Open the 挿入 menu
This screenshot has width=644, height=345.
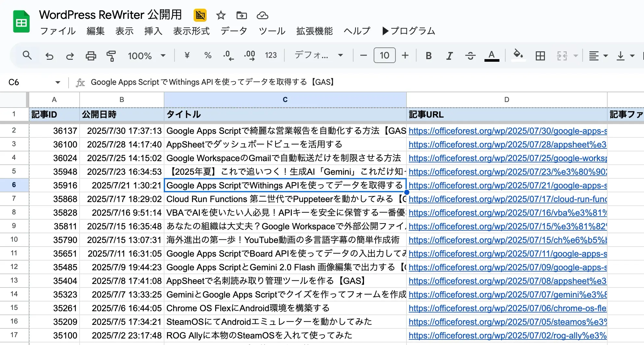[153, 31]
